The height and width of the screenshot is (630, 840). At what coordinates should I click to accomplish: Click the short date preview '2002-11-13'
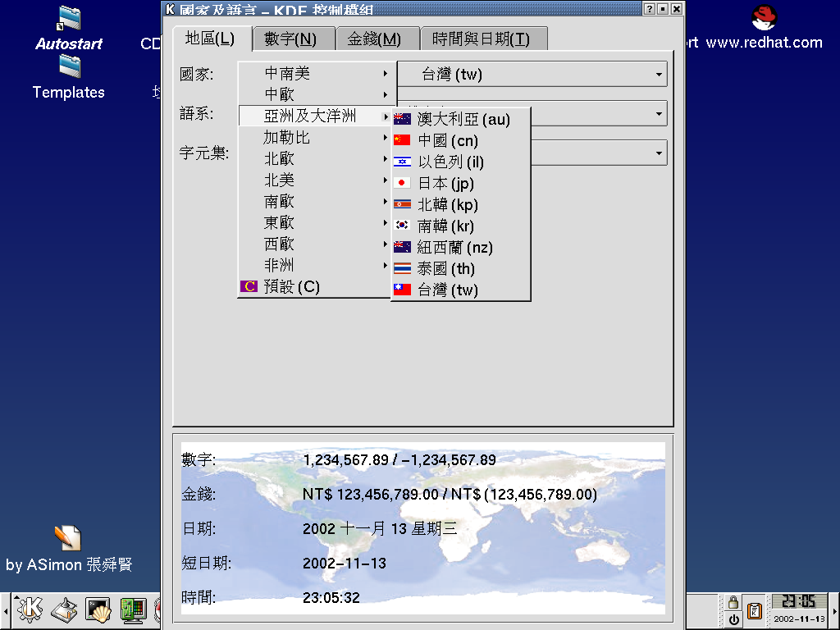click(345, 564)
